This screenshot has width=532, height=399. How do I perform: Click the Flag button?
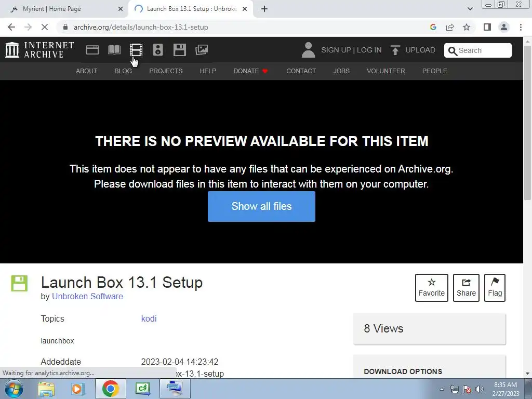(495, 288)
